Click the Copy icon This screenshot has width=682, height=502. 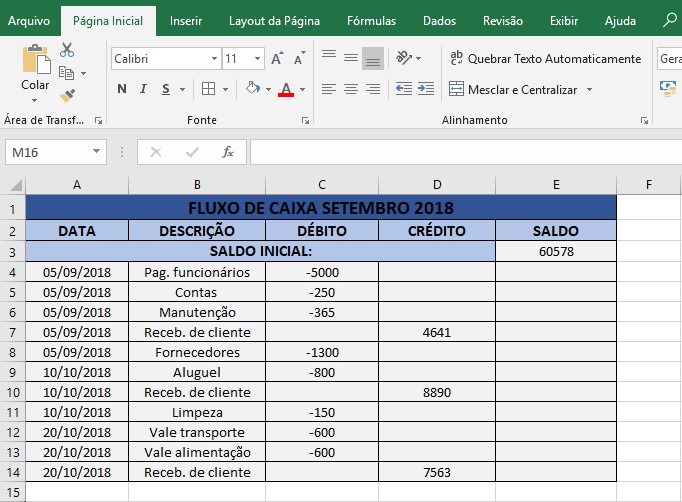pos(66,73)
